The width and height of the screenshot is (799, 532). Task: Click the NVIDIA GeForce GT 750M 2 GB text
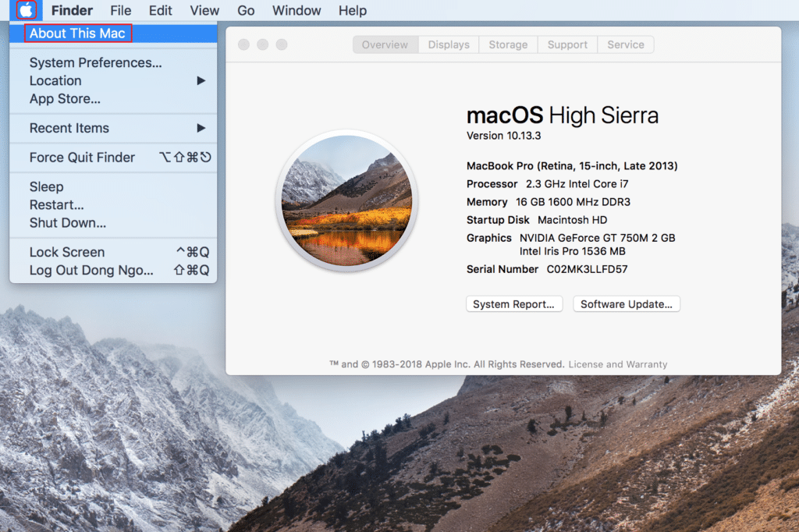(x=597, y=238)
